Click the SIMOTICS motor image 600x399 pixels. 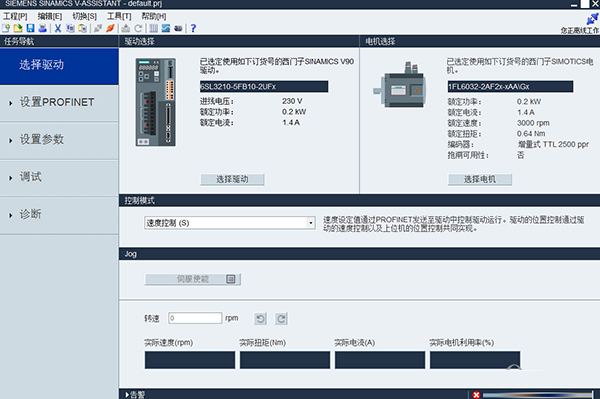click(399, 85)
